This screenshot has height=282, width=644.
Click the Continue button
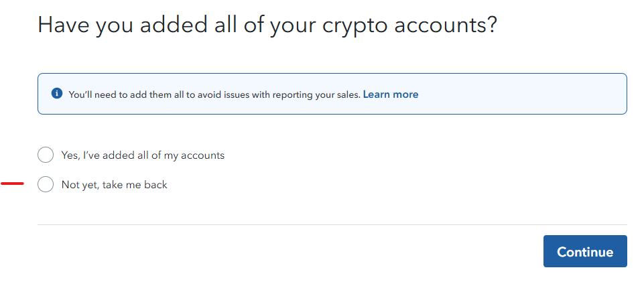(x=585, y=251)
